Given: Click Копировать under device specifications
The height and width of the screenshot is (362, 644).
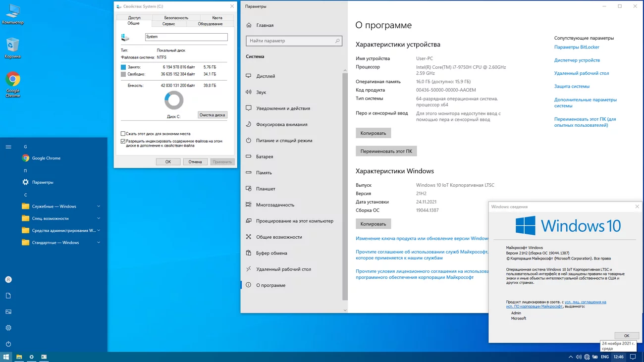Looking at the screenshot, I should click(374, 133).
